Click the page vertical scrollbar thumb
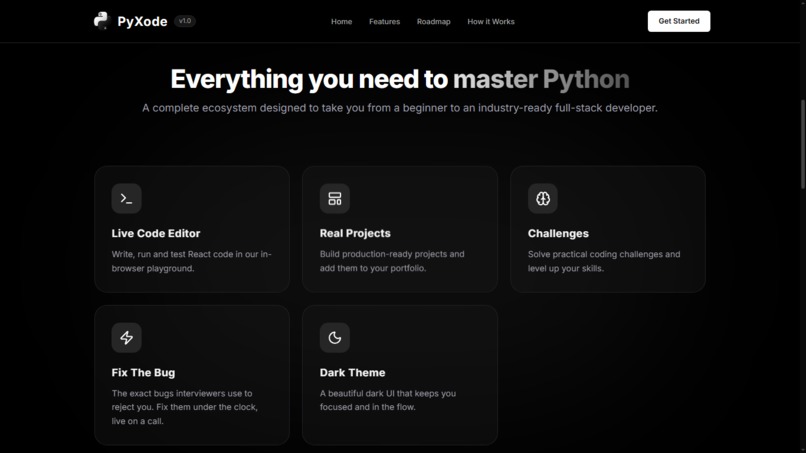Image resolution: width=806 pixels, height=453 pixels. click(803, 144)
